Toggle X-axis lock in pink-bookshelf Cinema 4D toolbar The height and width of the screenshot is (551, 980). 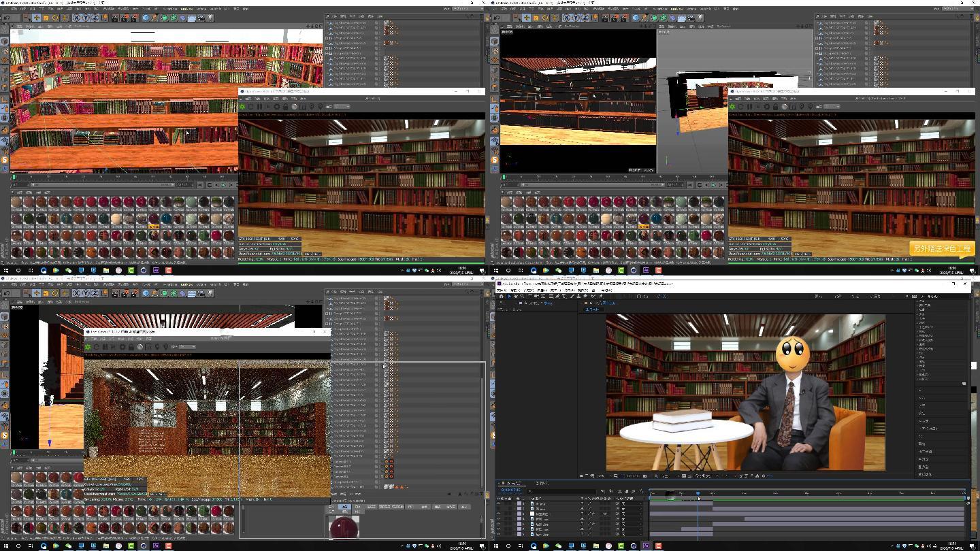(76, 18)
